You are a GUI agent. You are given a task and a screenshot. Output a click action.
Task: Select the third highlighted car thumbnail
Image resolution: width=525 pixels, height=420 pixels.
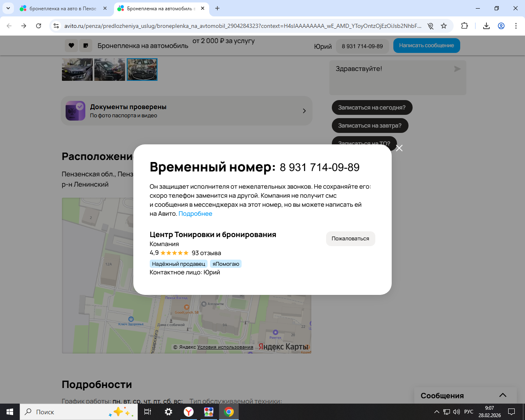tap(142, 69)
